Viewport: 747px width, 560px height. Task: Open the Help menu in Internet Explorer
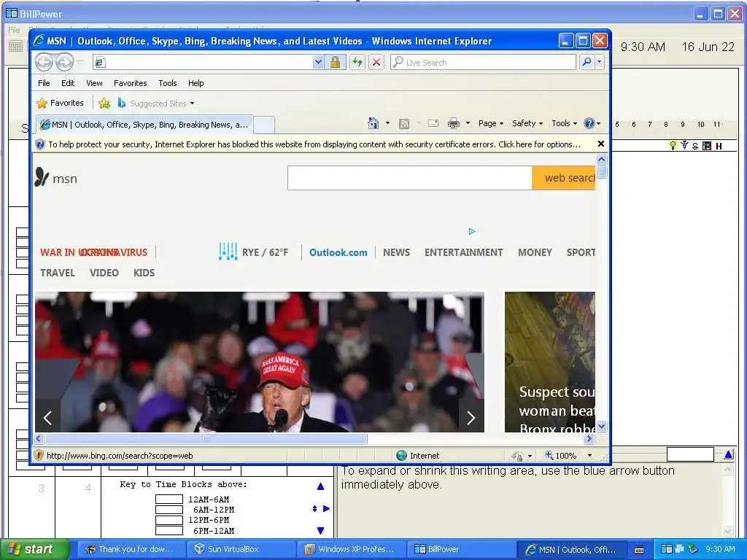196,83
